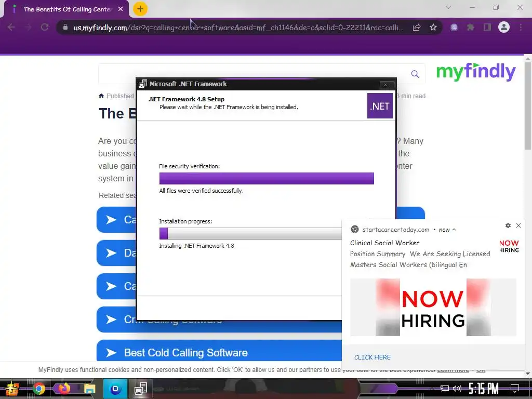Viewport: 532px width, 399px height.
Task: Click the File security verification progress bar
Action: pyautogui.click(x=267, y=179)
